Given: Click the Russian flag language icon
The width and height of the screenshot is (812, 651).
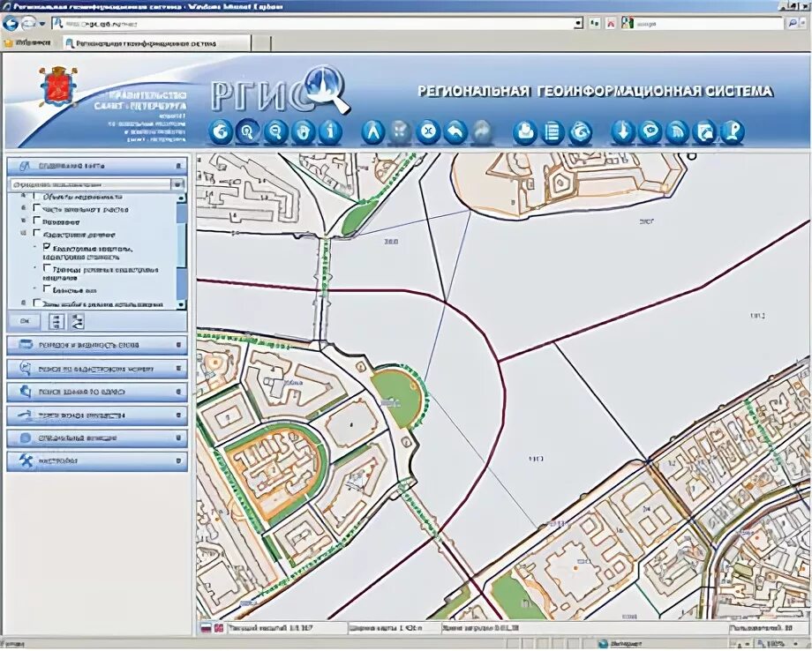Looking at the screenshot, I should tap(206, 628).
